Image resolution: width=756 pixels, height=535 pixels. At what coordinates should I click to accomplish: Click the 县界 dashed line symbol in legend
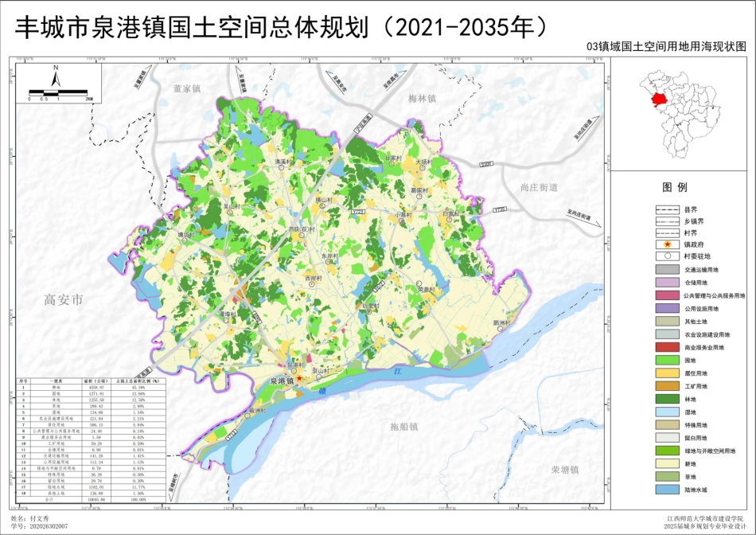[x=667, y=210]
